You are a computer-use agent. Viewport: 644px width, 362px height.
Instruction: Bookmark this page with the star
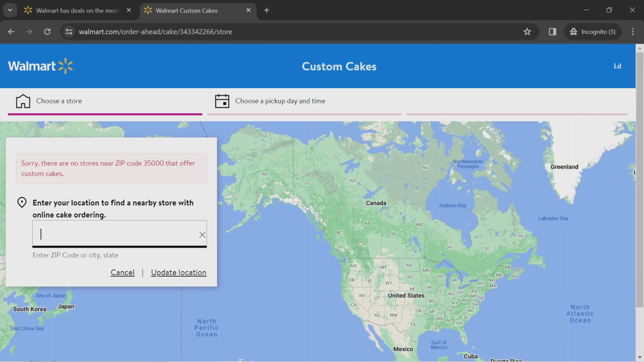tap(527, 32)
